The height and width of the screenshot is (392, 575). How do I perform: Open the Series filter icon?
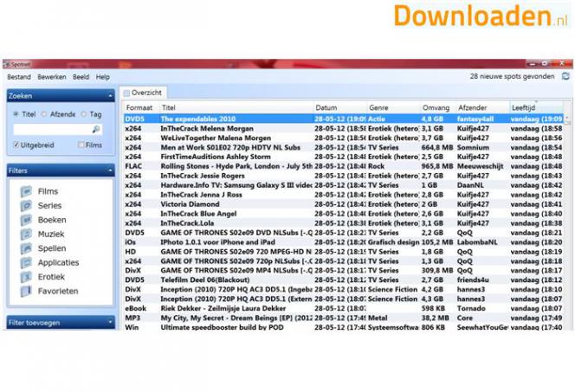(26, 206)
